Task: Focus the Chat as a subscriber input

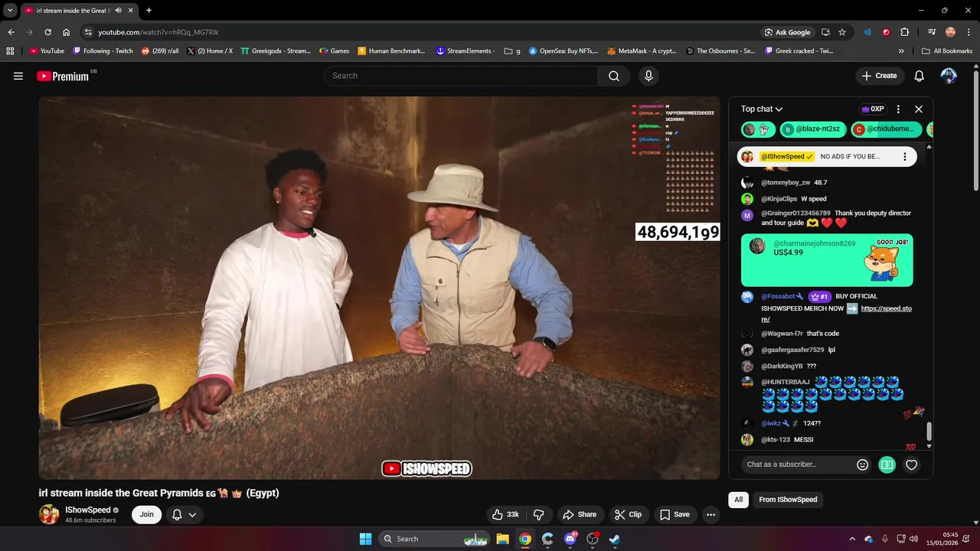Action: pyautogui.click(x=799, y=465)
